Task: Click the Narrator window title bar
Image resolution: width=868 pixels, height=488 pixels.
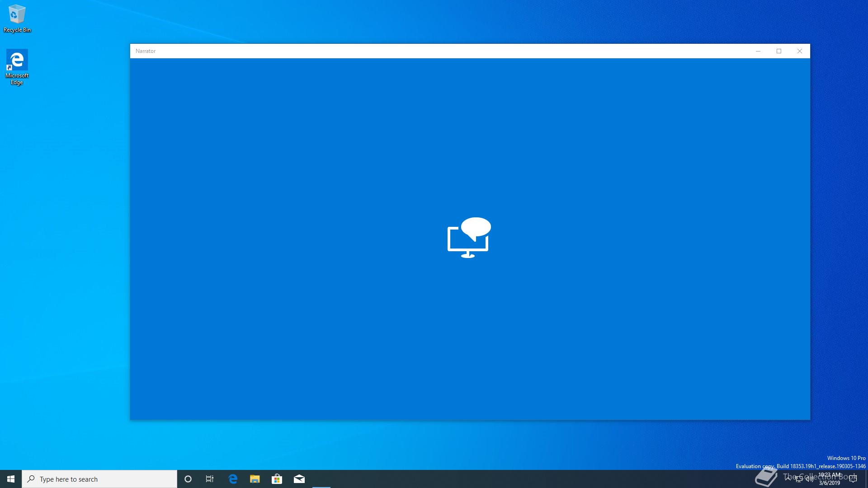Action: coord(407,51)
